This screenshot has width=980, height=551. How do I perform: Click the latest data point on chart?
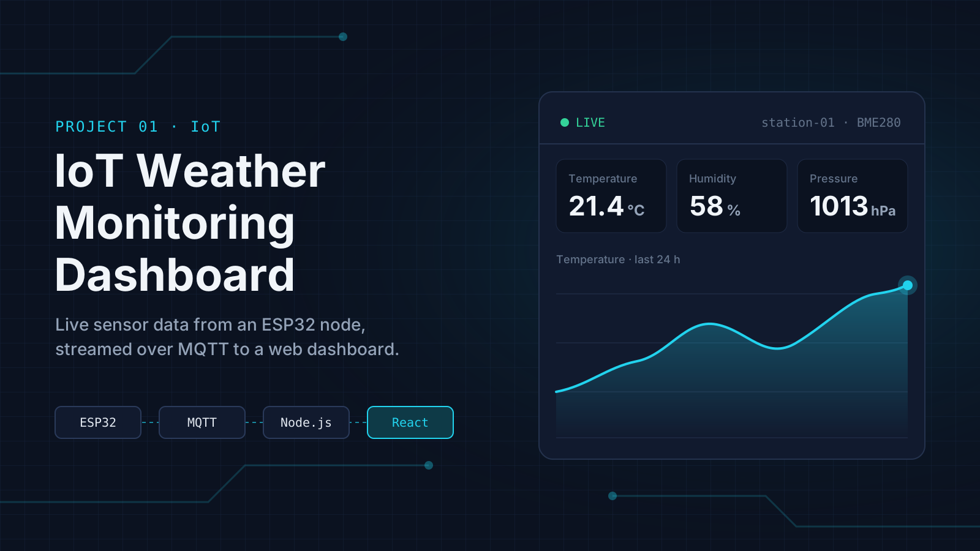click(x=908, y=285)
